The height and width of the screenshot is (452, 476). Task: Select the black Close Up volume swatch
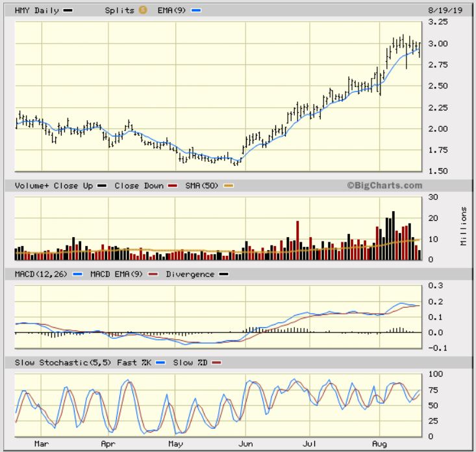(x=103, y=186)
